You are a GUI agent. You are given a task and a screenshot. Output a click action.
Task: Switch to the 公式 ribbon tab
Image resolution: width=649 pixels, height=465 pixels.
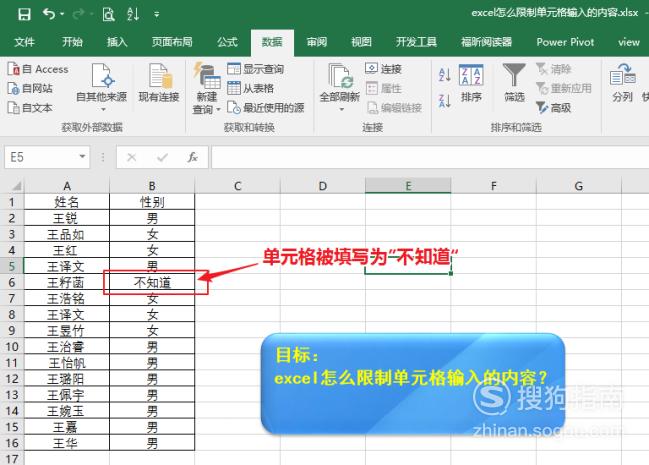(x=228, y=42)
